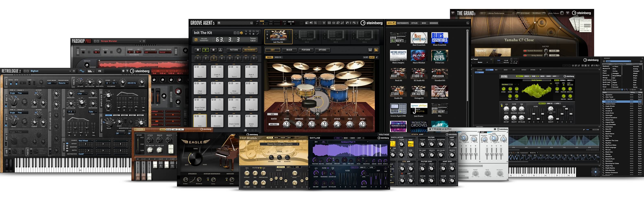
Task: Toggle 24 BIT mode in Groove Agent
Action: point(371,57)
